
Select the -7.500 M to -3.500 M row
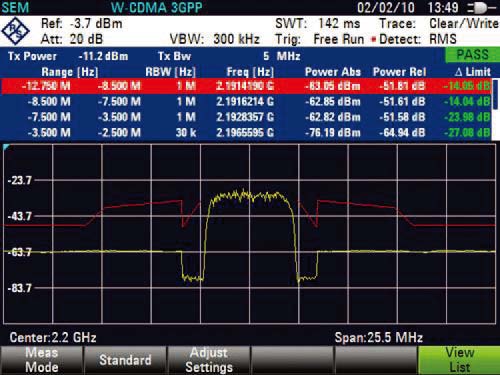(246, 117)
